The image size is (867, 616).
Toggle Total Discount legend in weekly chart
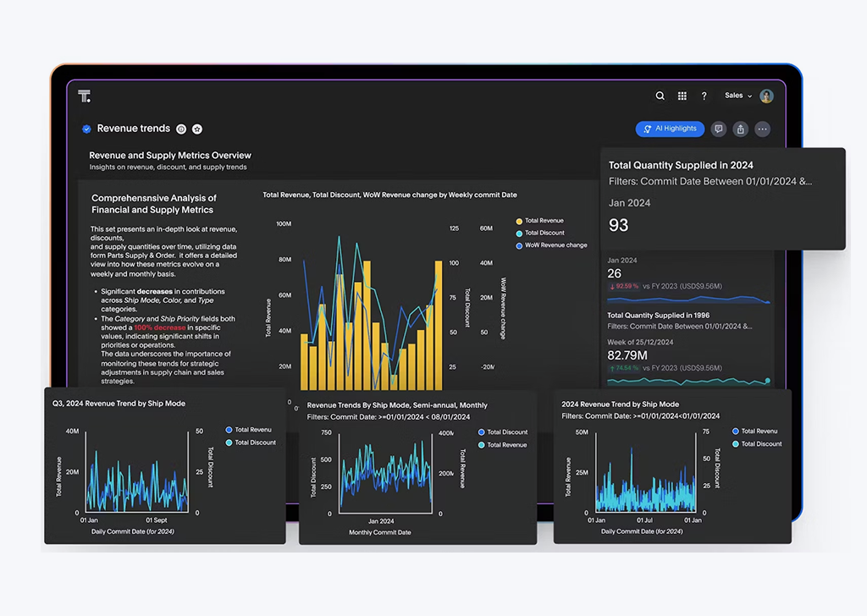coord(539,233)
